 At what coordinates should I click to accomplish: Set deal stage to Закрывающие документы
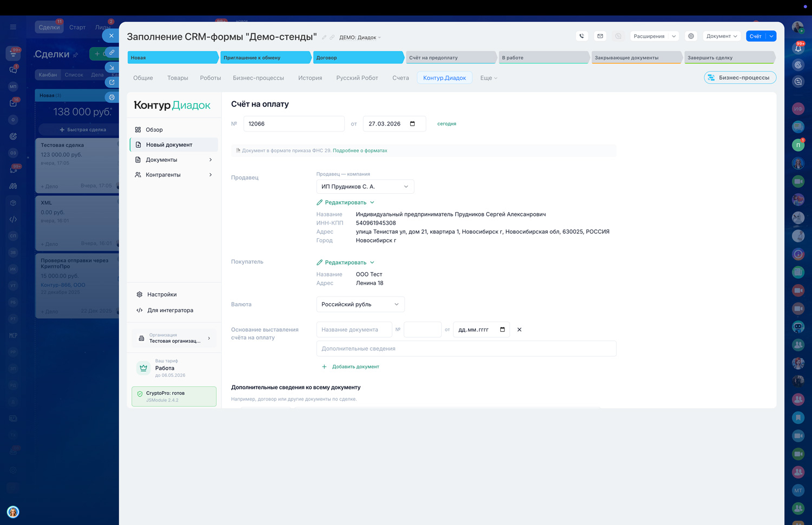click(x=637, y=57)
